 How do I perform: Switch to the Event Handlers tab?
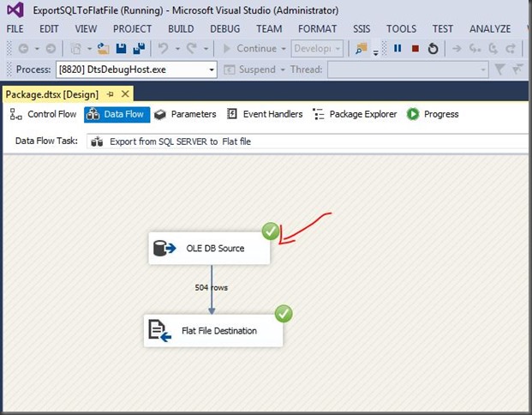[x=265, y=114]
